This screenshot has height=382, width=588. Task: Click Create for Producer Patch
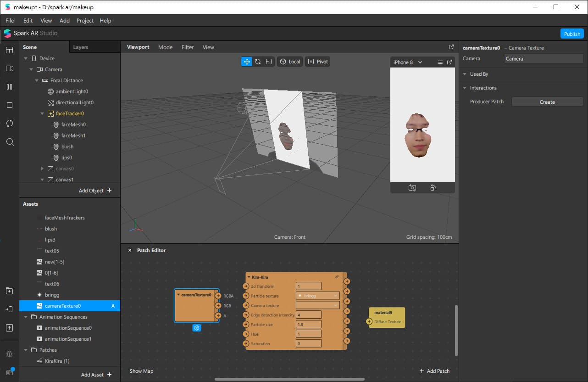[x=547, y=102]
